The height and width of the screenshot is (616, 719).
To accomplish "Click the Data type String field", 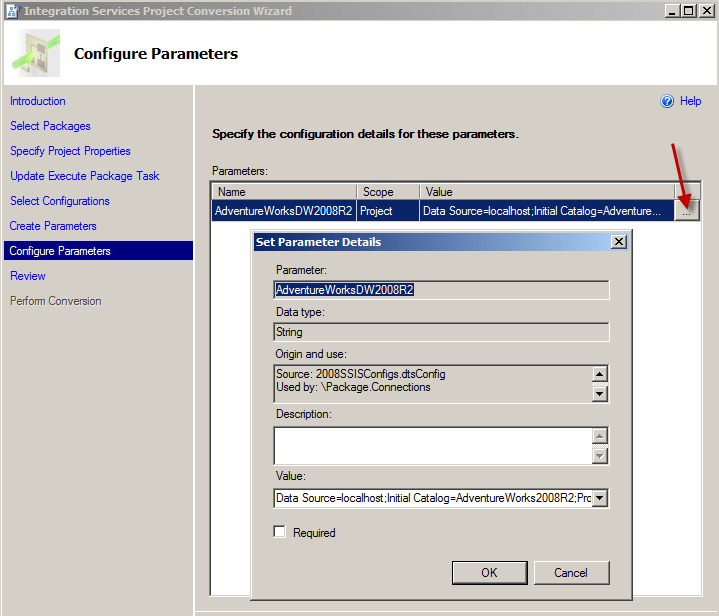I will 441,332.
